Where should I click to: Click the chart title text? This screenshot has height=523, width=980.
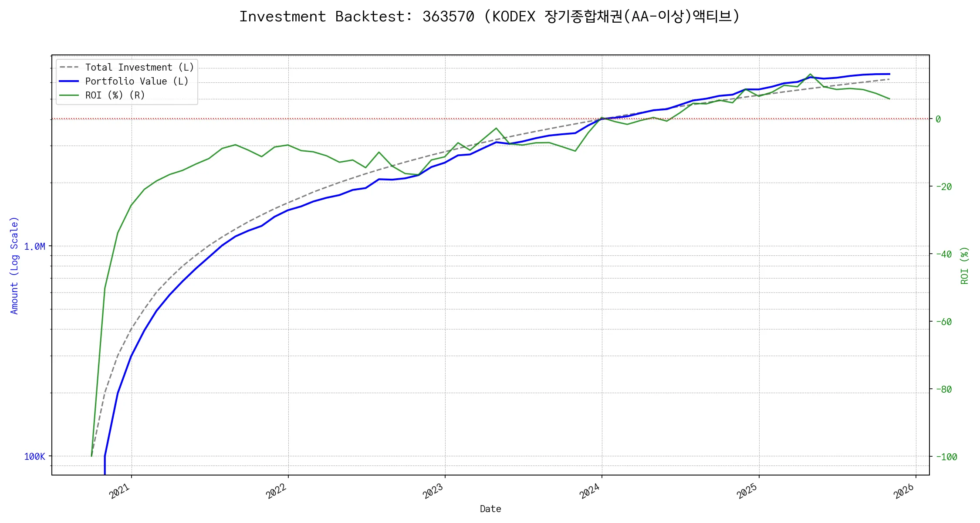coord(489,17)
